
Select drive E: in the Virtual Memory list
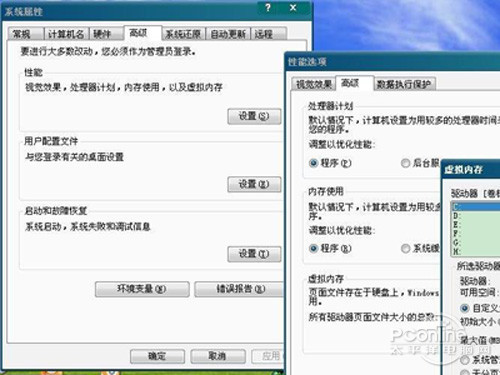[476, 224]
